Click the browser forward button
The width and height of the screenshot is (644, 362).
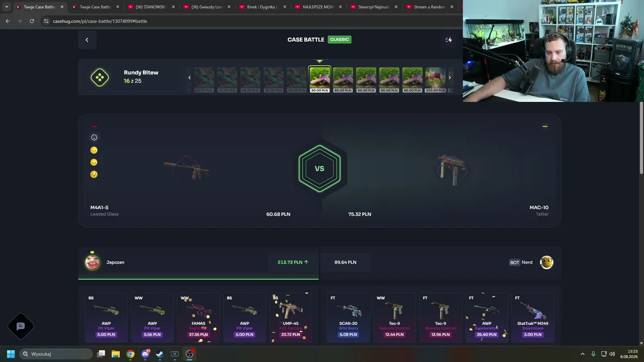pos(20,21)
